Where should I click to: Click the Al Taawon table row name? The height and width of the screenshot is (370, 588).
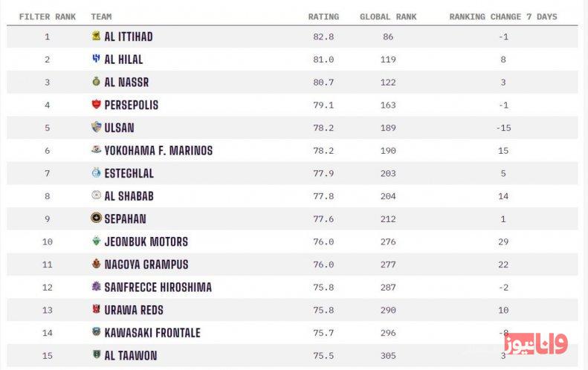pos(130,356)
